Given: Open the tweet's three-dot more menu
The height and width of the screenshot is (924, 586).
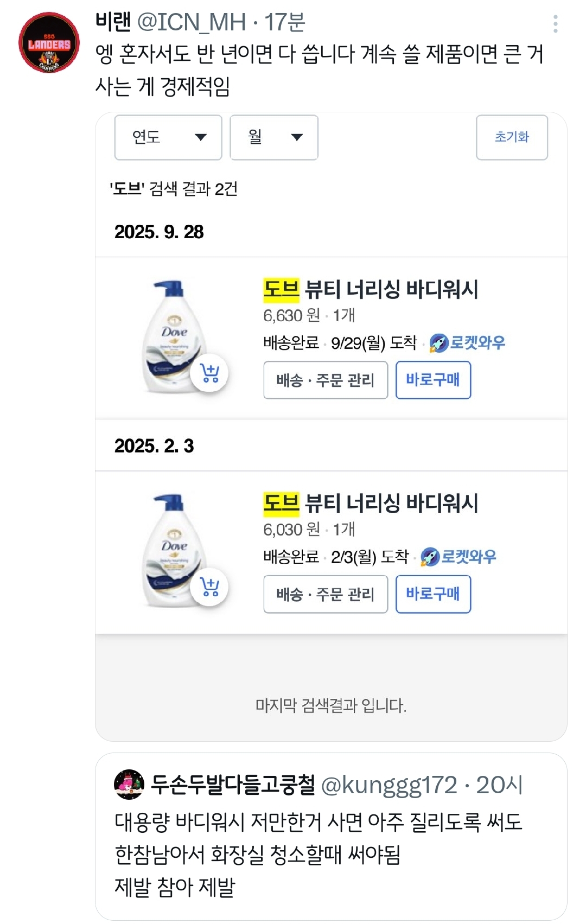Looking at the screenshot, I should click(x=555, y=24).
